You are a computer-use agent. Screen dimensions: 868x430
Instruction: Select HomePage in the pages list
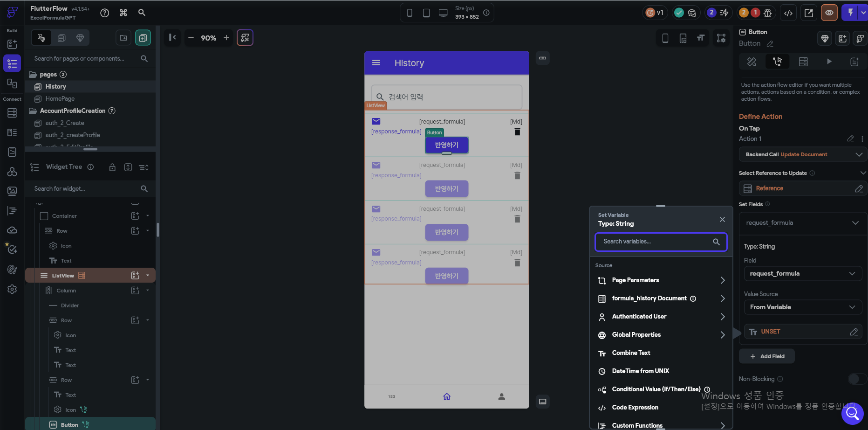pyautogui.click(x=60, y=99)
